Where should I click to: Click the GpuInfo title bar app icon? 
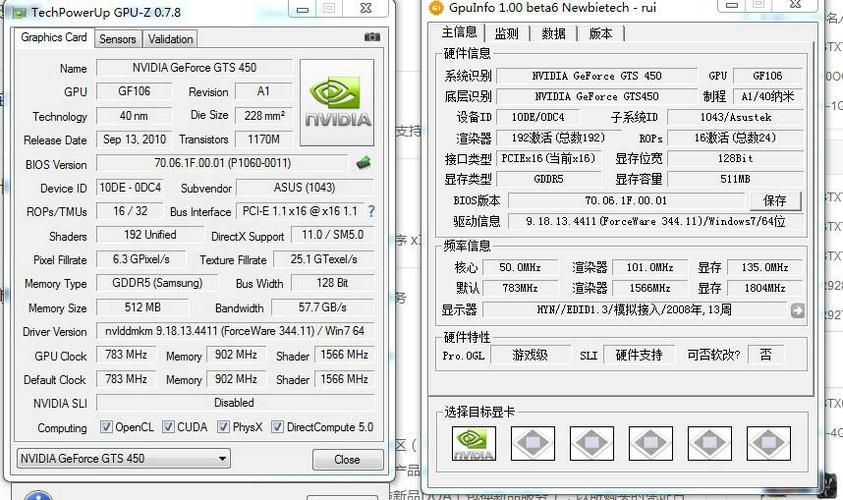(x=435, y=8)
